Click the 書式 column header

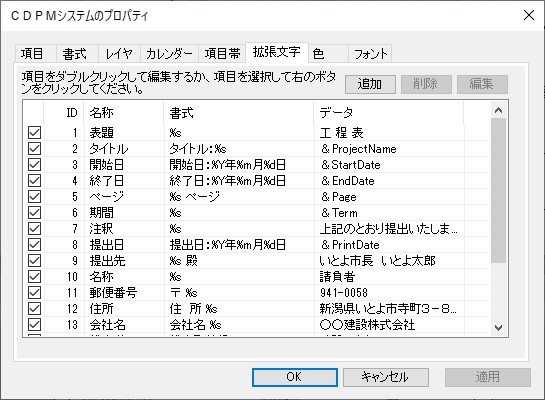[238, 113]
